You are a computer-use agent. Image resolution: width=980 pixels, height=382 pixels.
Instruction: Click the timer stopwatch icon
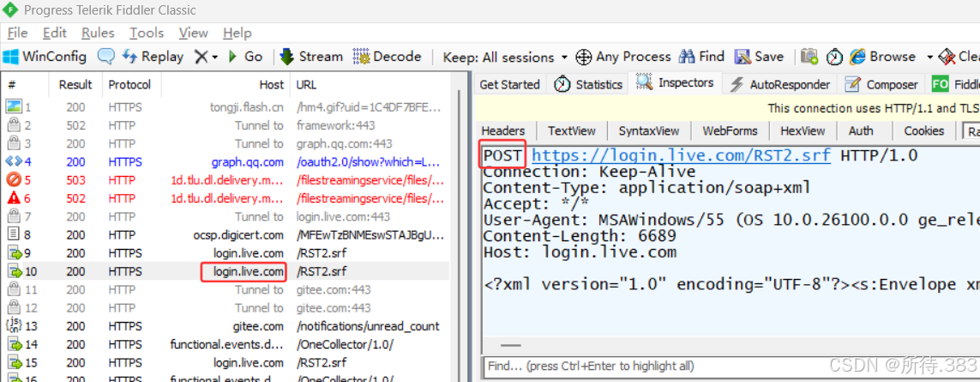coord(834,57)
